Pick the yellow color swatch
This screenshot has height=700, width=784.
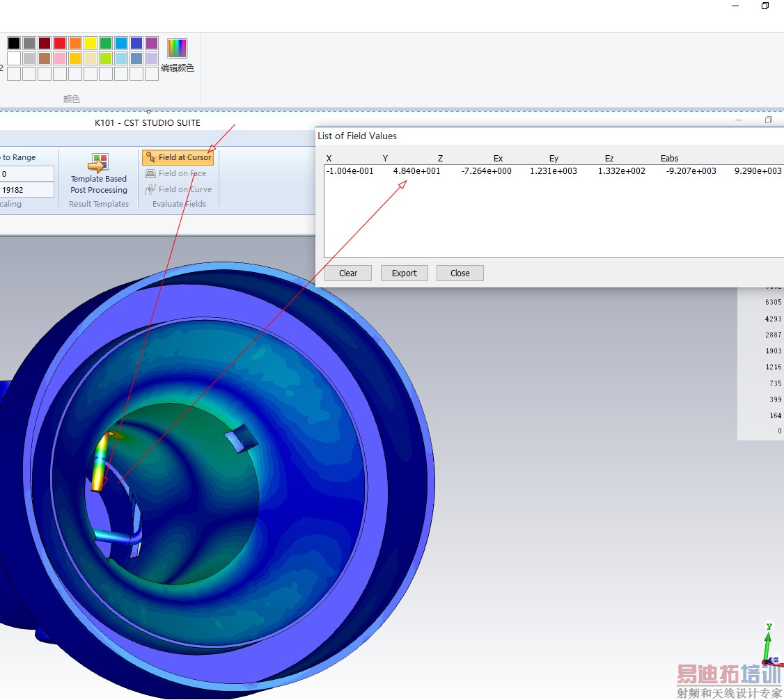(91, 43)
